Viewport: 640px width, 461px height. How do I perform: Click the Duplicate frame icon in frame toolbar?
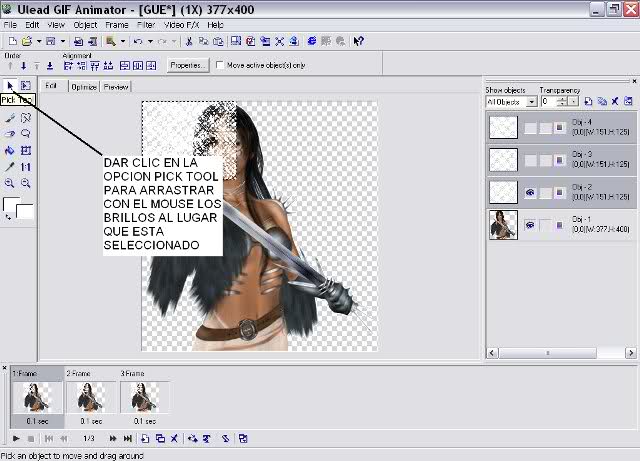pyautogui.click(x=160, y=439)
